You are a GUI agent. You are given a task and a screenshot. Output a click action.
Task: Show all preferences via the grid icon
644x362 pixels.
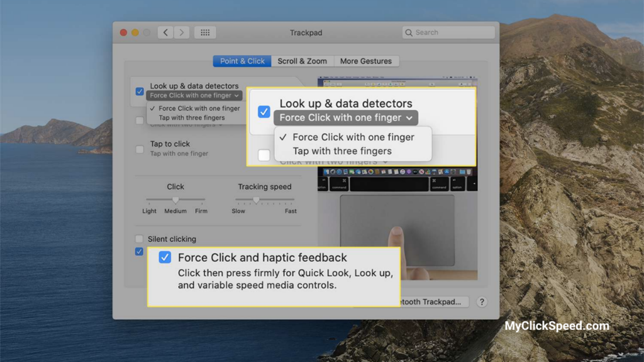point(205,33)
